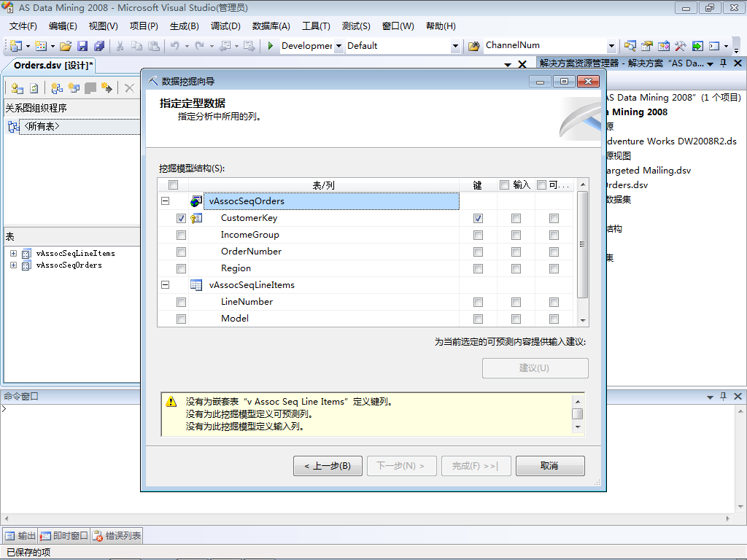
Task: Click the green Start Debugging arrow
Action: (x=270, y=46)
